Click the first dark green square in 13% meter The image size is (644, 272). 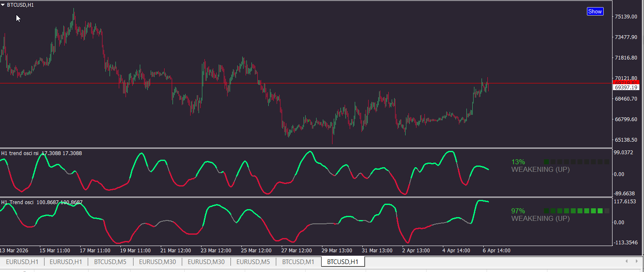(x=546, y=162)
